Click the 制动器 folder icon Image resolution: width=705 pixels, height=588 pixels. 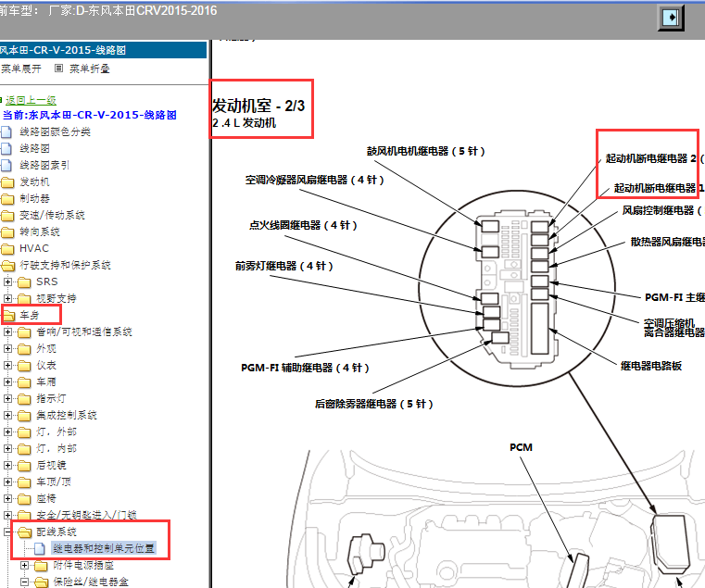click(x=7, y=199)
